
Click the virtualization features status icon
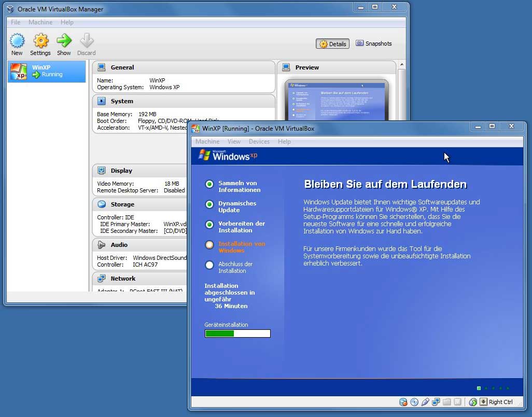click(x=458, y=402)
